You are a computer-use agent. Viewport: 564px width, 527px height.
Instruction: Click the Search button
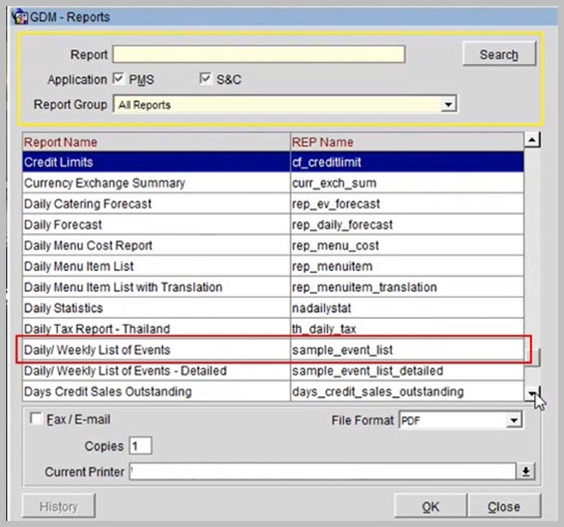pyautogui.click(x=499, y=54)
